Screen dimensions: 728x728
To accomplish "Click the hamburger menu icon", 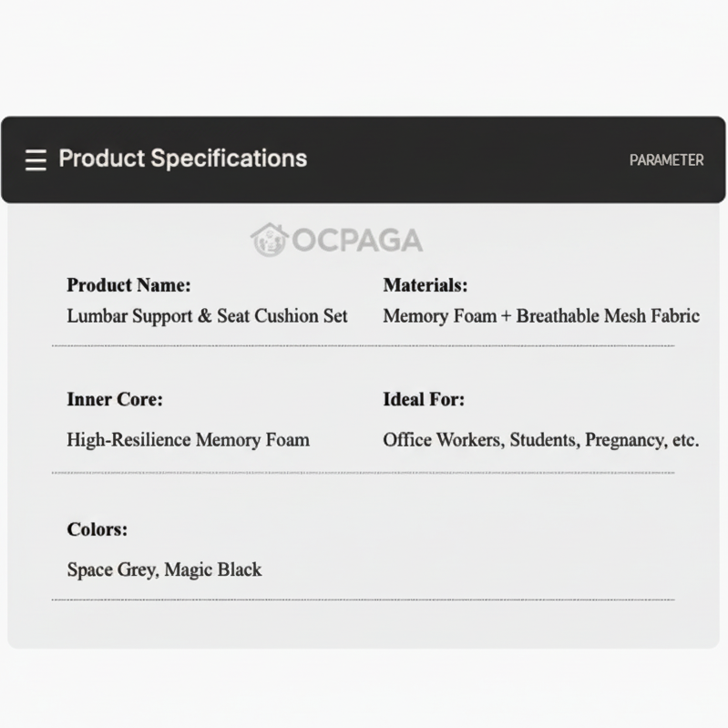I will pyautogui.click(x=36, y=160).
